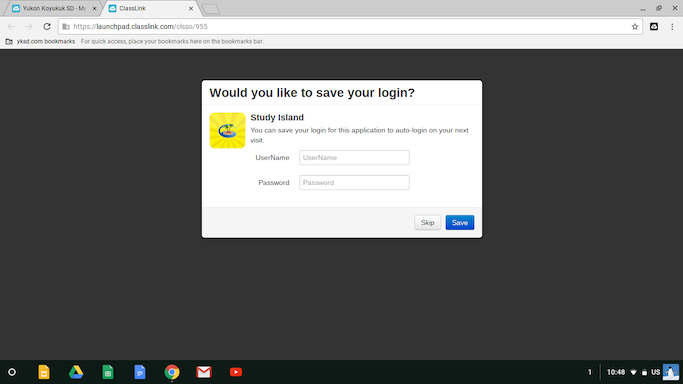Check the battery status icon

(x=645, y=372)
